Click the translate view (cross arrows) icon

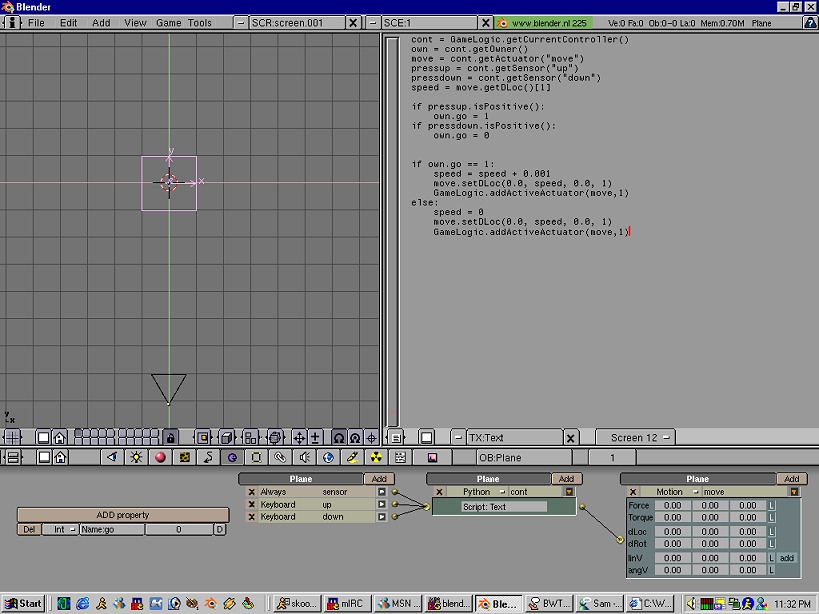tap(299, 438)
